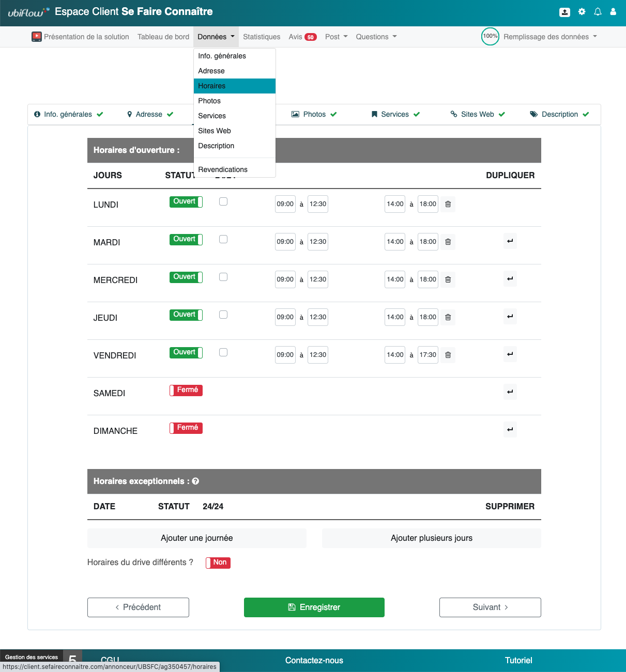Viewport: 626px width, 672px height.
Task: Open the user profile icon
Action: (x=613, y=11)
